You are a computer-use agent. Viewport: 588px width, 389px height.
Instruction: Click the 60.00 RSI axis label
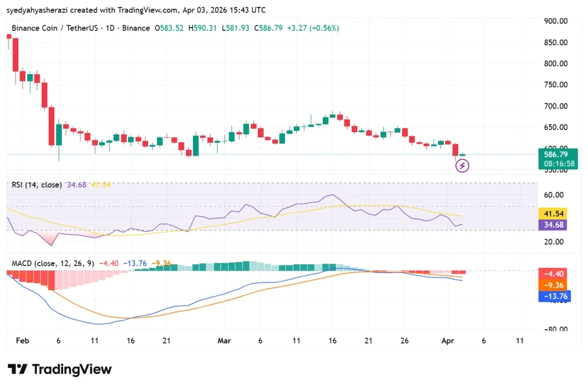pos(554,195)
